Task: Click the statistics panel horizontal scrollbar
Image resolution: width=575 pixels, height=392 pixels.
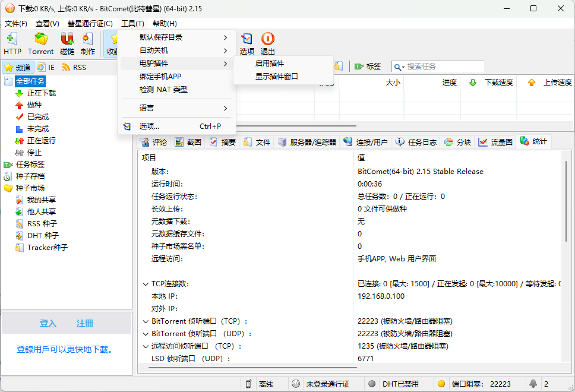Action: click(x=252, y=367)
